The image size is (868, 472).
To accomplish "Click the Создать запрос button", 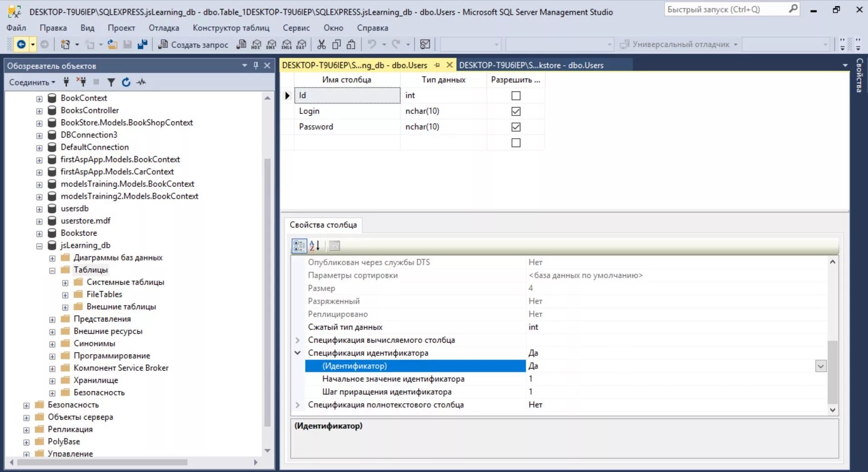I will tap(193, 44).
